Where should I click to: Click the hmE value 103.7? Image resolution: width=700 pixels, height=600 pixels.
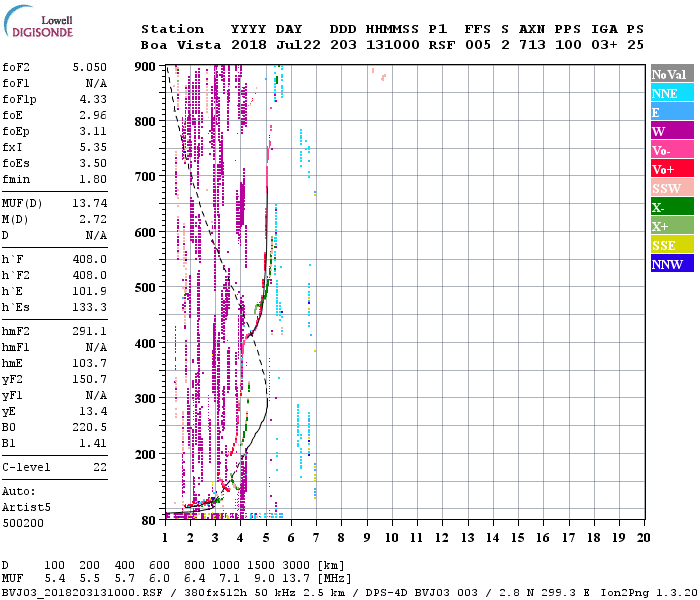click(90, 363)
